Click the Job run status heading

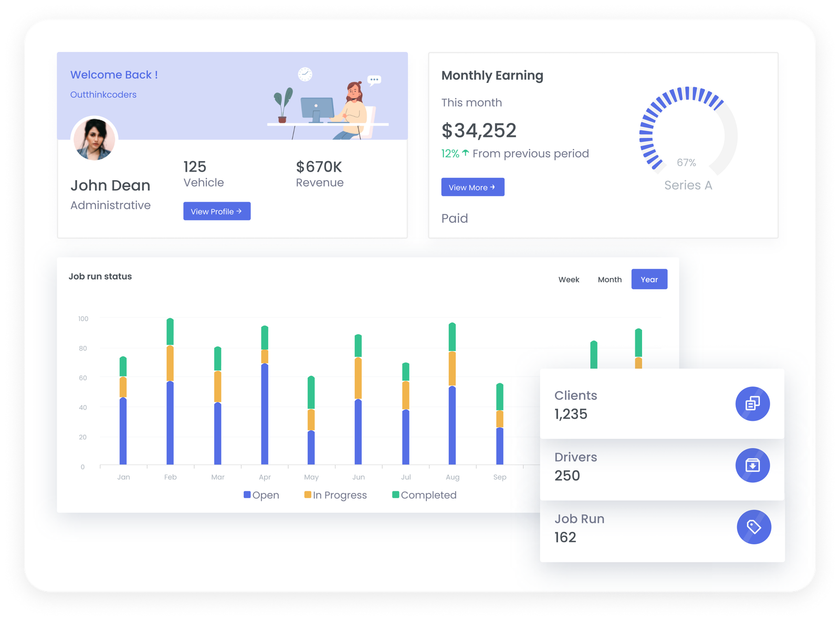100,277
